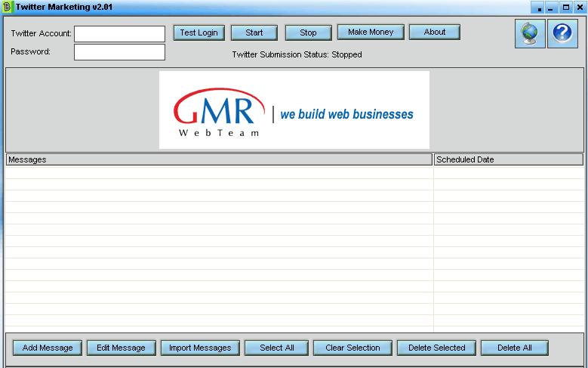Screen dimensions: 588x368
Task: Click the small dot title bar button
Action: (538, 8)
